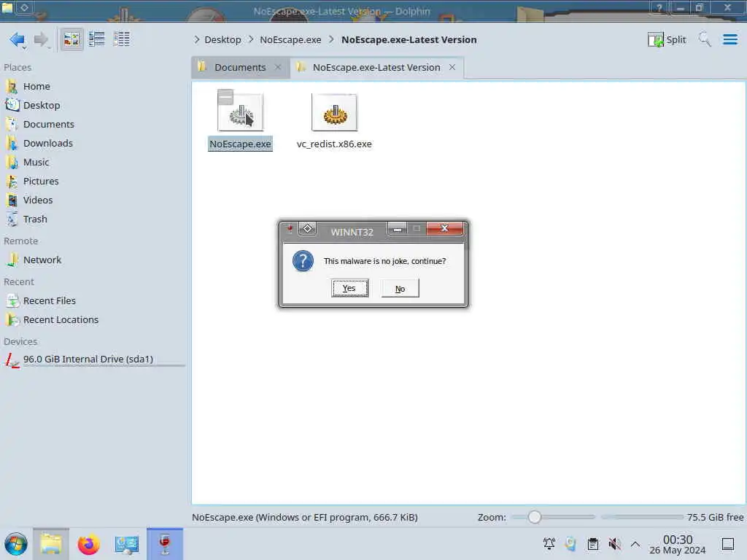Expand the chevron before NoEscape.exe breadcrumb
The height and width of the screenshot is (560, 747).
pos(251,40)
